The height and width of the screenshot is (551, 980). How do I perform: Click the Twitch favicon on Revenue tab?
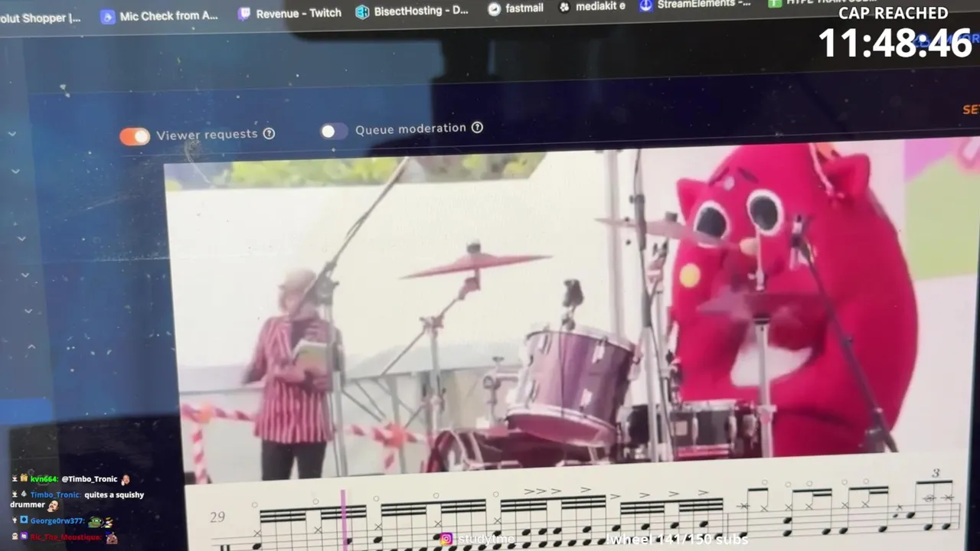244,13
